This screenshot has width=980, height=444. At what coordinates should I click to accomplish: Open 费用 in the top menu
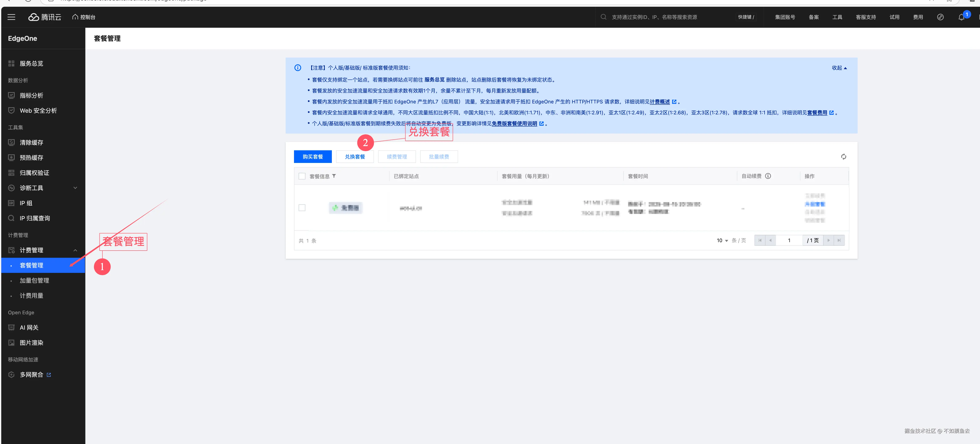tap(918, 17)
